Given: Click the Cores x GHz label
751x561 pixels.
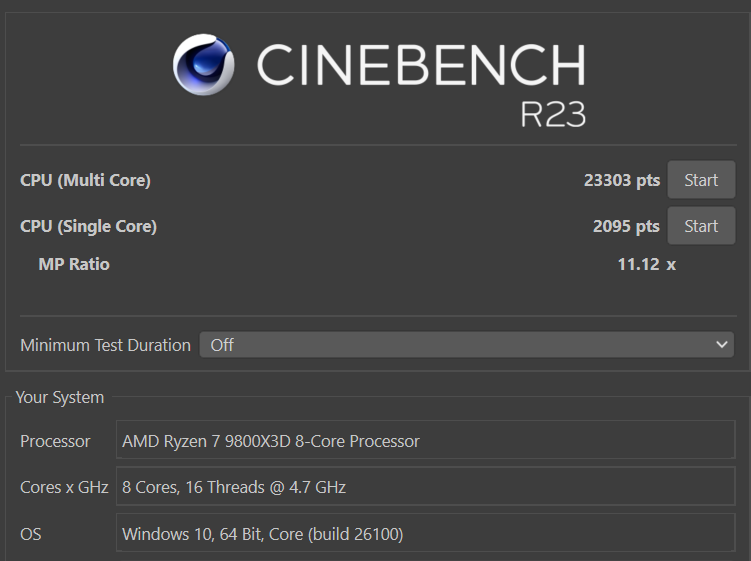Looking at the screenshot, I should point(64,487).
